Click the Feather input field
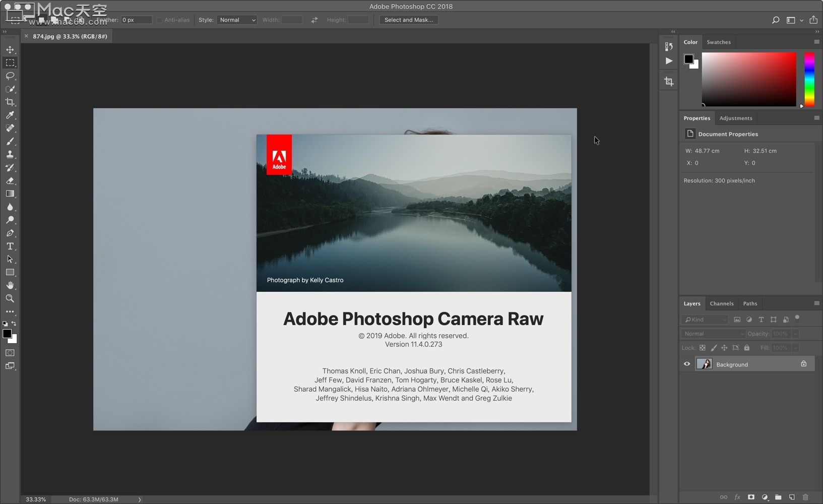Screen dimensions: 823x504 136,20
